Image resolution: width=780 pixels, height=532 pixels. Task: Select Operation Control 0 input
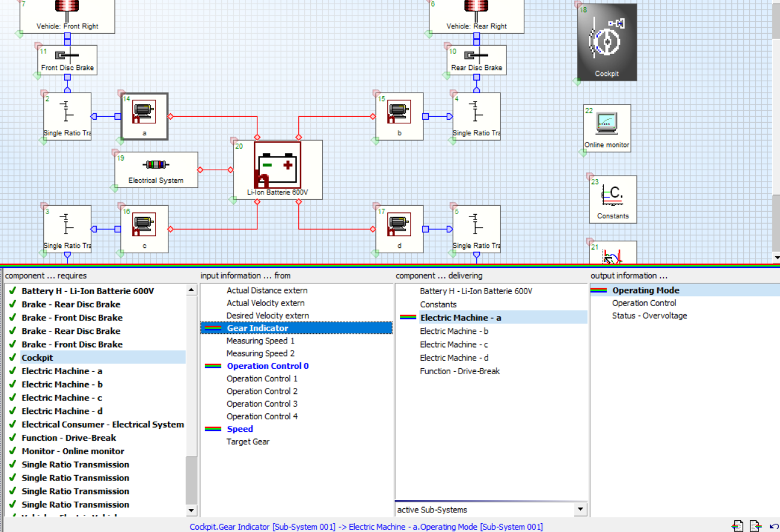coord(268,366)
